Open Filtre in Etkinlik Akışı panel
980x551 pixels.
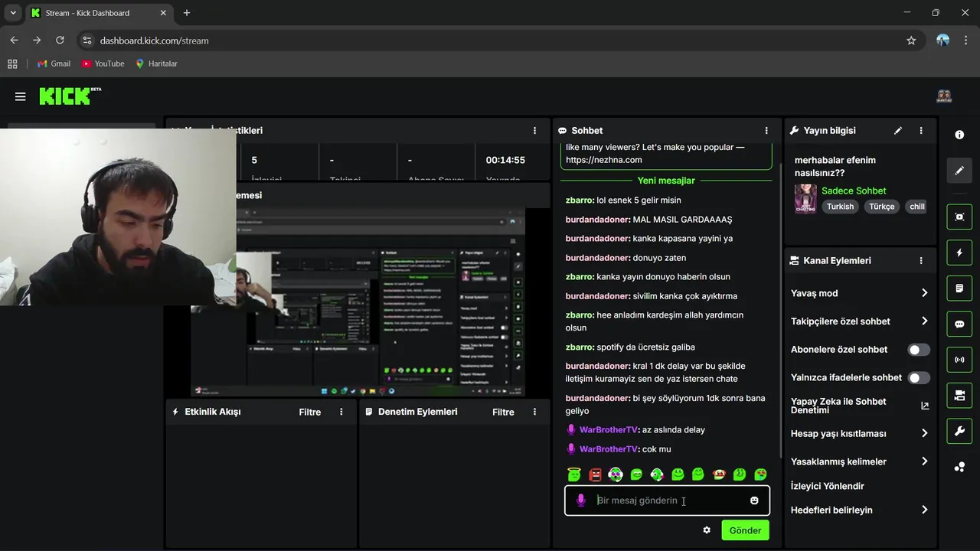[310, 412]
